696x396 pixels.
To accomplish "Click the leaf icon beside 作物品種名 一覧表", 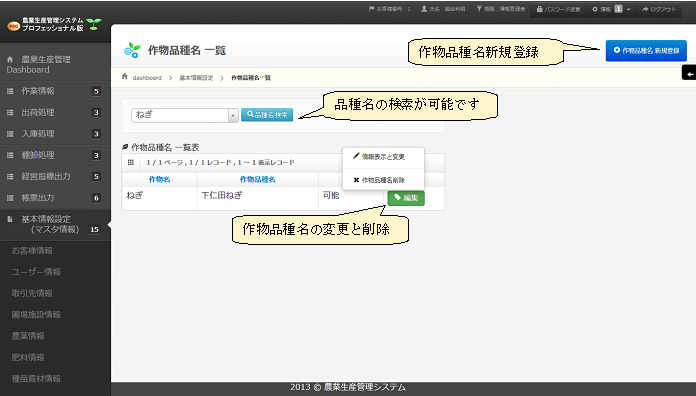I will [x=125, y=147].
